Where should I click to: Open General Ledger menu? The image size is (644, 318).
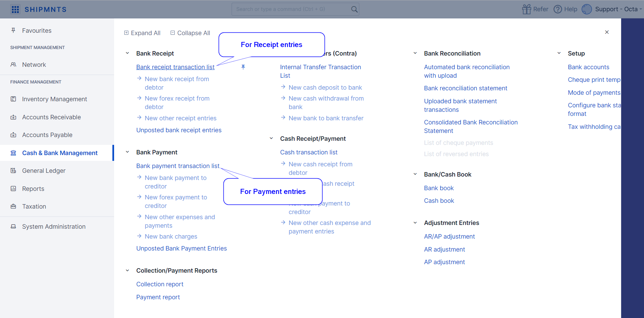tap(44, 170)
